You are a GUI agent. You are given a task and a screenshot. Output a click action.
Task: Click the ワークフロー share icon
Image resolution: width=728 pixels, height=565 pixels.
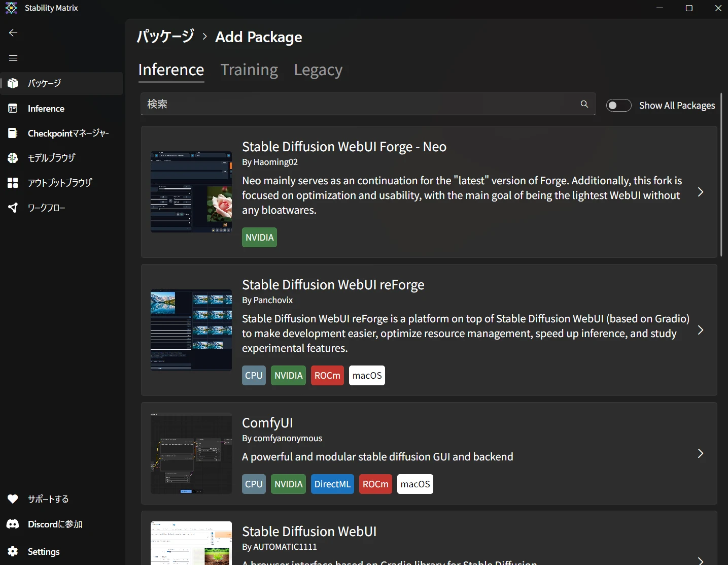coord(13,208)
